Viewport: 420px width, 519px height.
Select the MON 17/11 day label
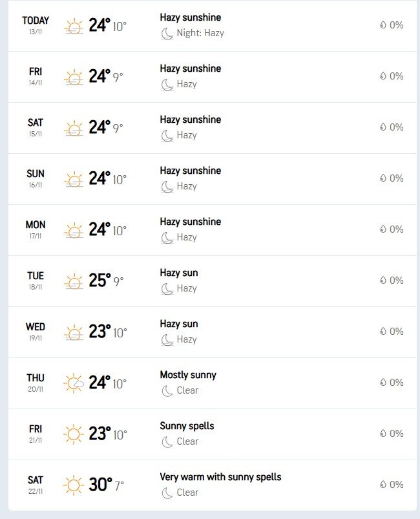click(x=36, y=229)
